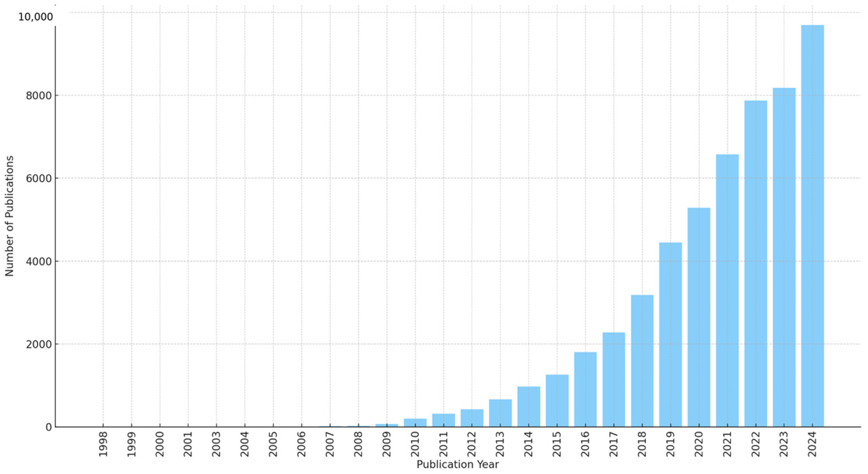The height and width of the screenshot is (474, 868).
Task: Click the 8000 y-axis tick label
Action: click(39, 96)
